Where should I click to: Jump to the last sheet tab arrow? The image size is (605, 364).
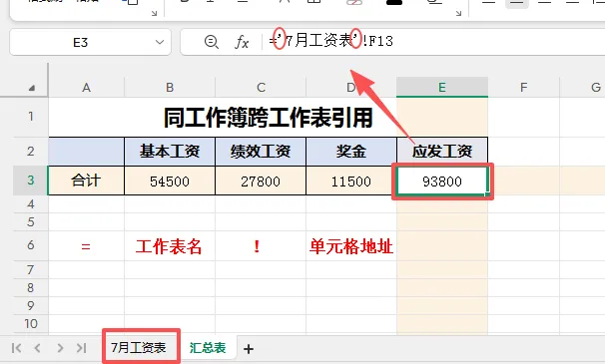click(x=81, y=348)
